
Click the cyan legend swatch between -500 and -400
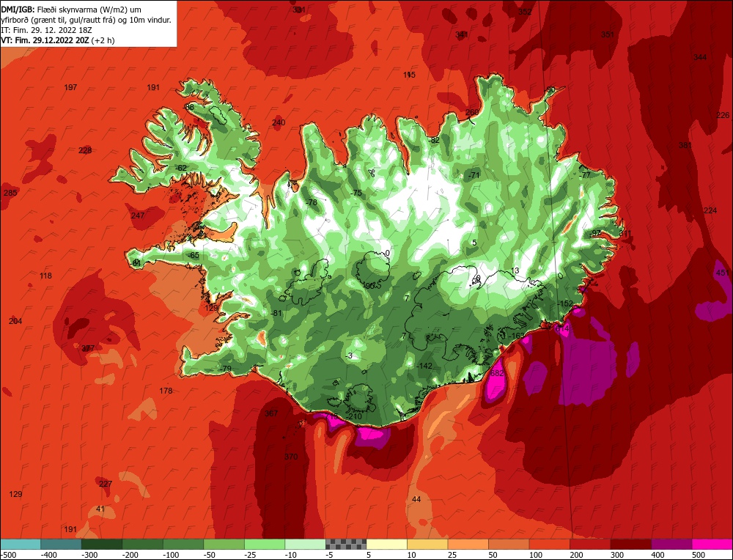[x=20, y=544]
